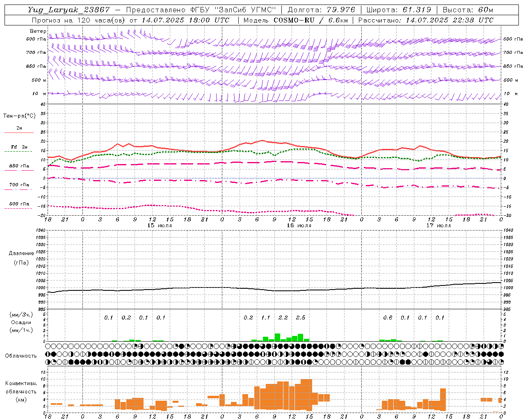
Task: Click the Конвективн. convective cloud panel label
Action: (21, 383)
